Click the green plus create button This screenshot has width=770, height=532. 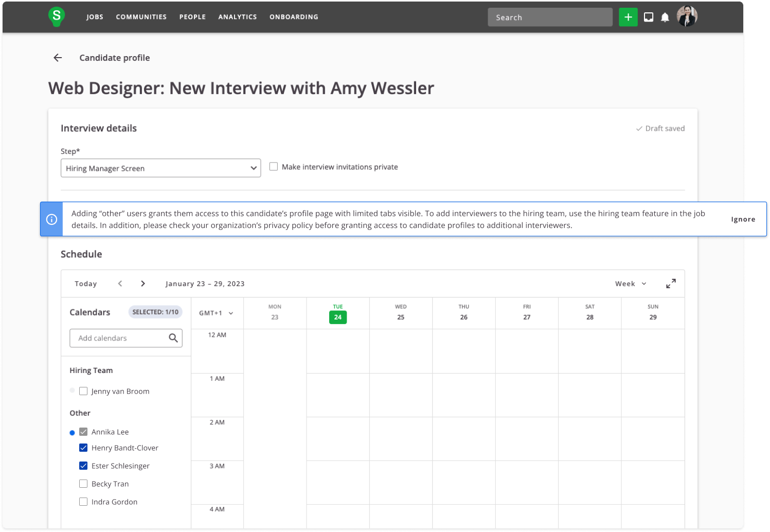628,17
